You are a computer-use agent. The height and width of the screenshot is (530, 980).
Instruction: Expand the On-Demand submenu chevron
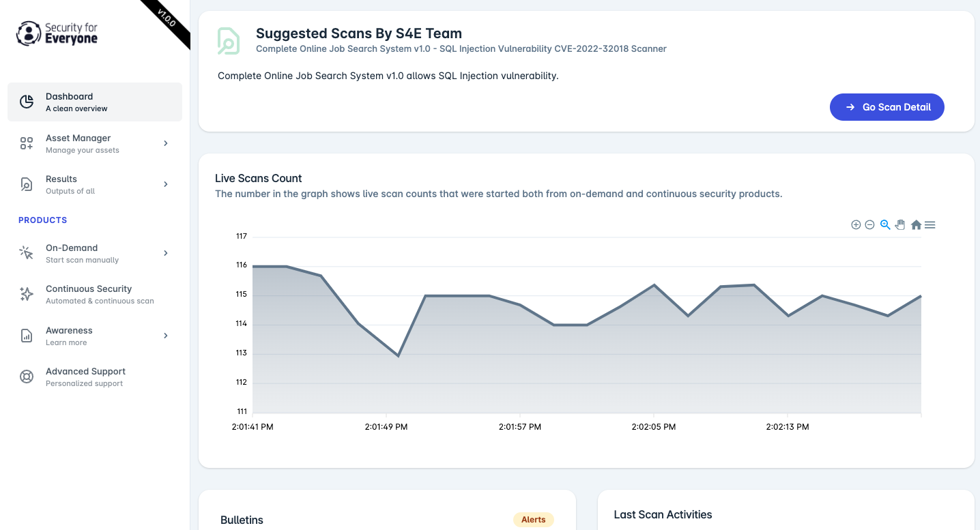point(166,253)
